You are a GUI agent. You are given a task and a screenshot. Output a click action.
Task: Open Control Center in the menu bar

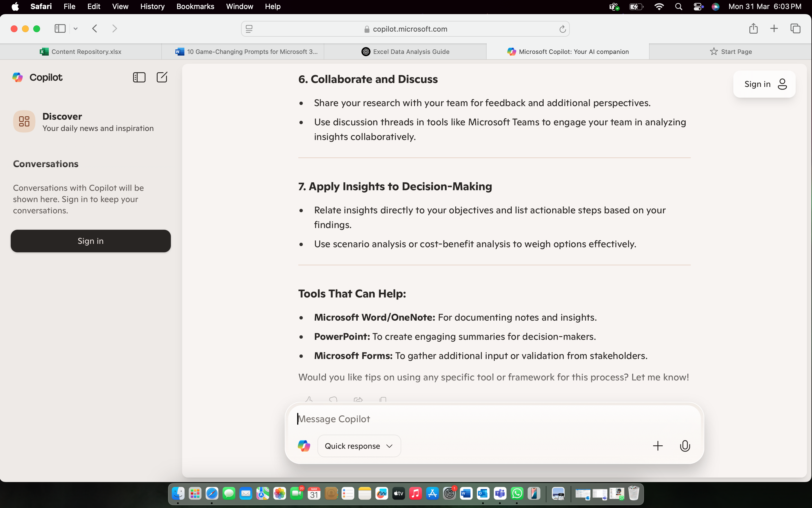point(698,7)
